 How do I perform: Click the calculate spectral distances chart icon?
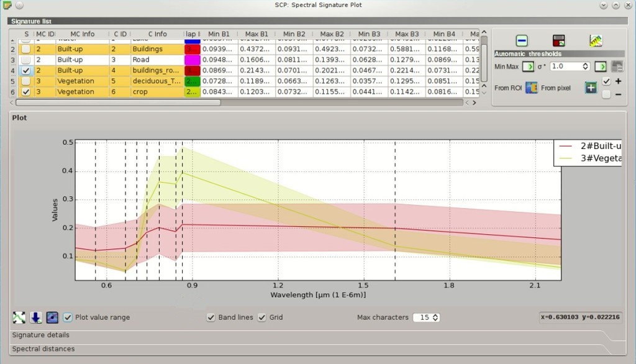click(x=596, y=40)
